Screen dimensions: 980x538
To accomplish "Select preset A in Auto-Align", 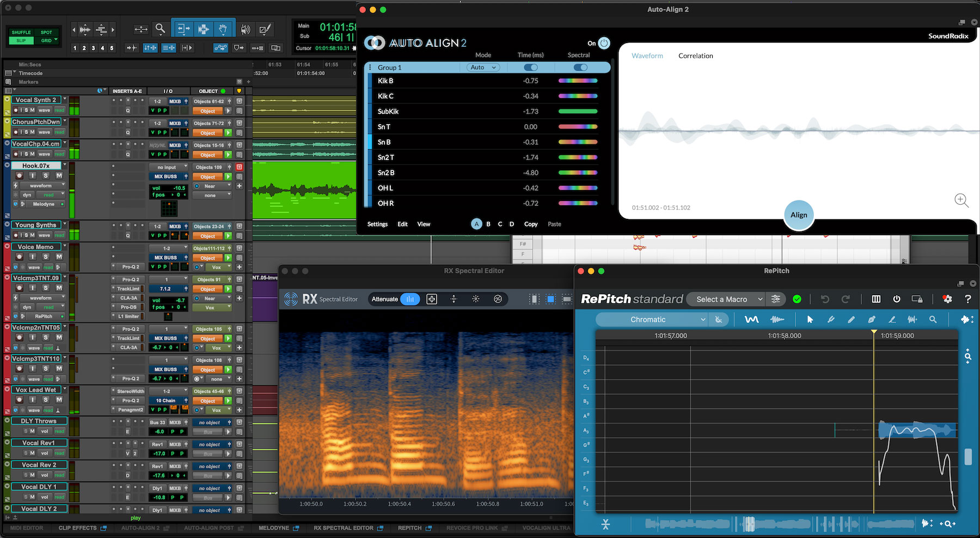I will [476, 224].
